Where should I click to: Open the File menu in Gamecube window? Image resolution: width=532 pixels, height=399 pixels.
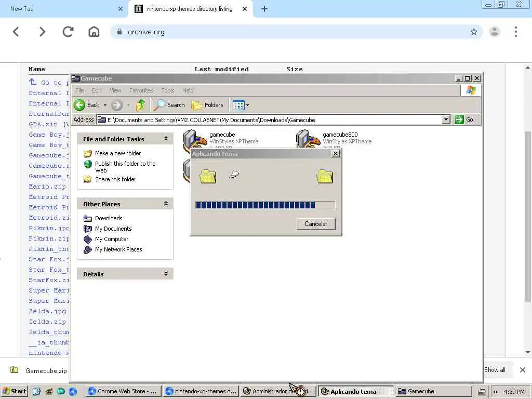click(79, 90)
